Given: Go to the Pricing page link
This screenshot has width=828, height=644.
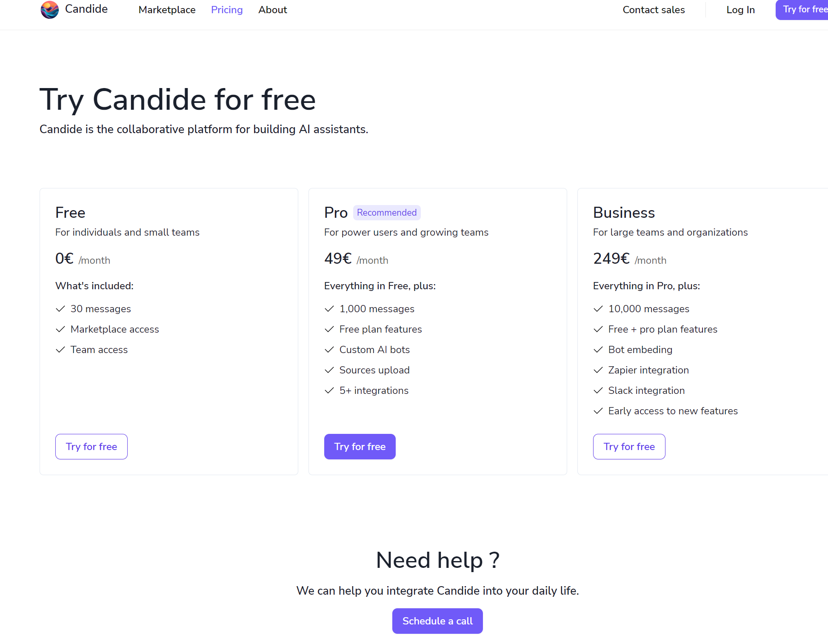Looking at the screenshot, I should pos(227,10).
